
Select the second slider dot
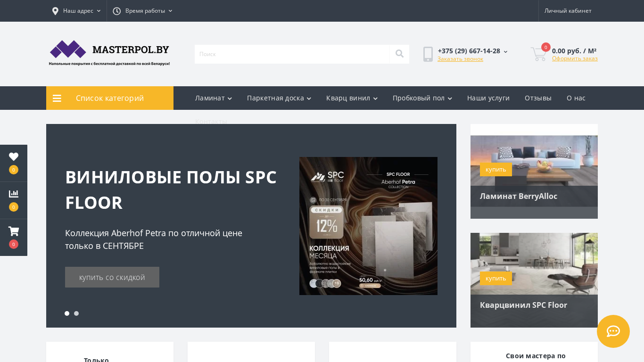pos(76,313)
